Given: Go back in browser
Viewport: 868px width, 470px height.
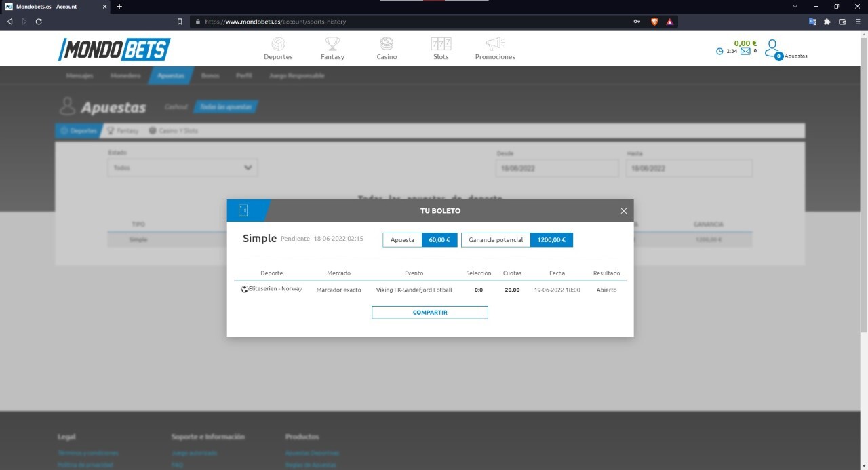Looking at the screenshot, I should pyautogui.click(x=9, y=22).
